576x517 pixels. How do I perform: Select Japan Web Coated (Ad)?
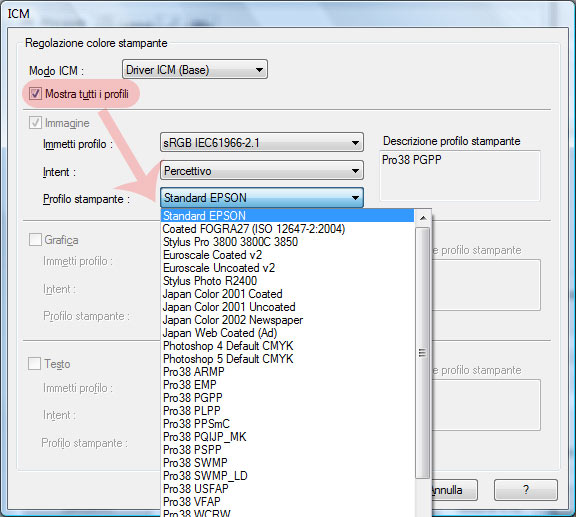288,333
